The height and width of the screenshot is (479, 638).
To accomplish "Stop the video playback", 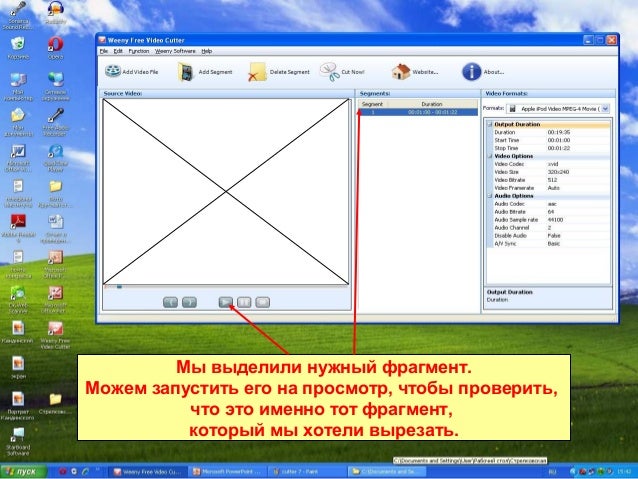I will [x=262, y=302].
